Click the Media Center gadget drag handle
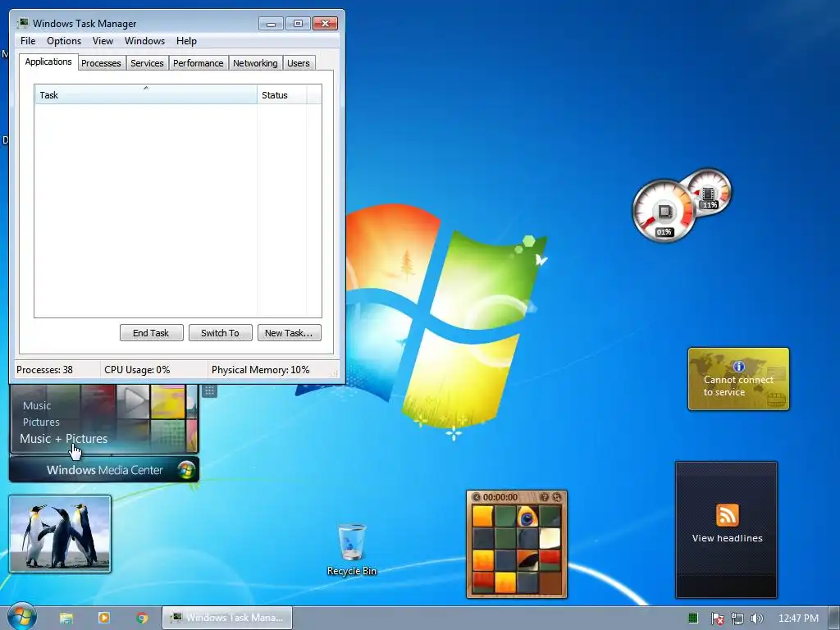 [209, 390]
